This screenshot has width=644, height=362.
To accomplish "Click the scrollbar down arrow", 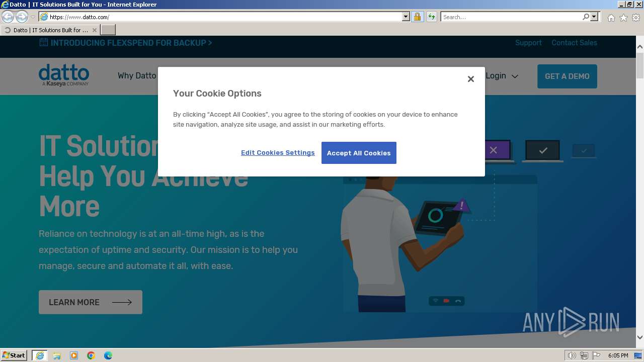I will [640, 337].
